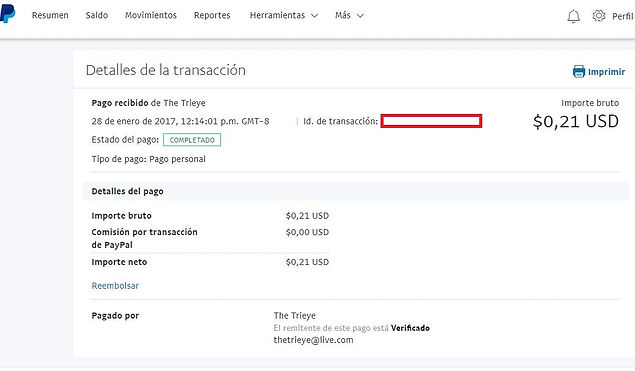Click the $0,00 USD commission value
Image resolution: width=635 pixels, height=371 pixels.
(x=307, y=232)
